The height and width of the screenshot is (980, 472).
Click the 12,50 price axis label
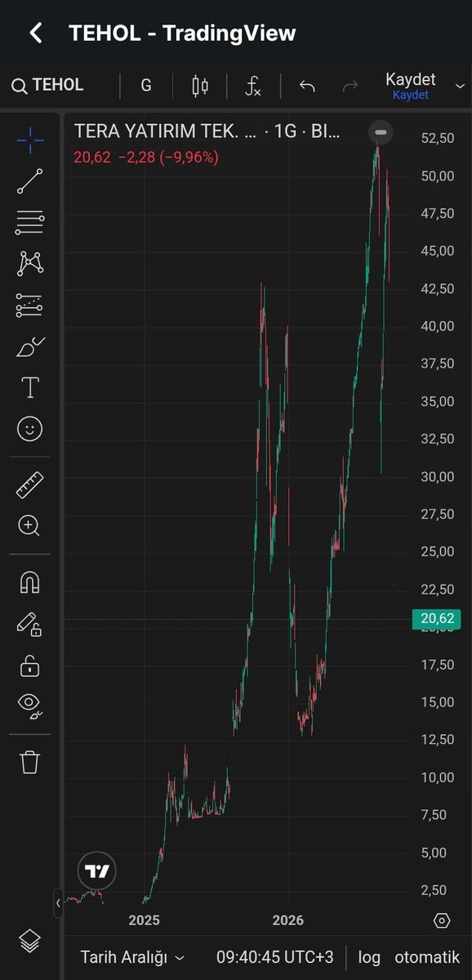pos(437,739)
